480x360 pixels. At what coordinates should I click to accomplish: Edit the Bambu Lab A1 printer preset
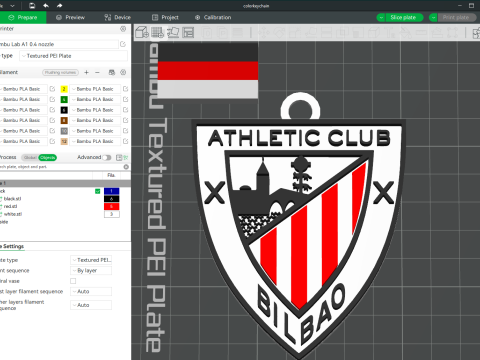pyautogui.click(x=123, y=44)
